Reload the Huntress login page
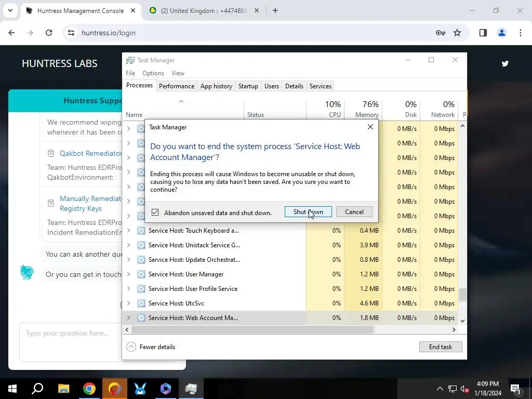This screenshot has height=399, width=532. [x=49, y=33]
